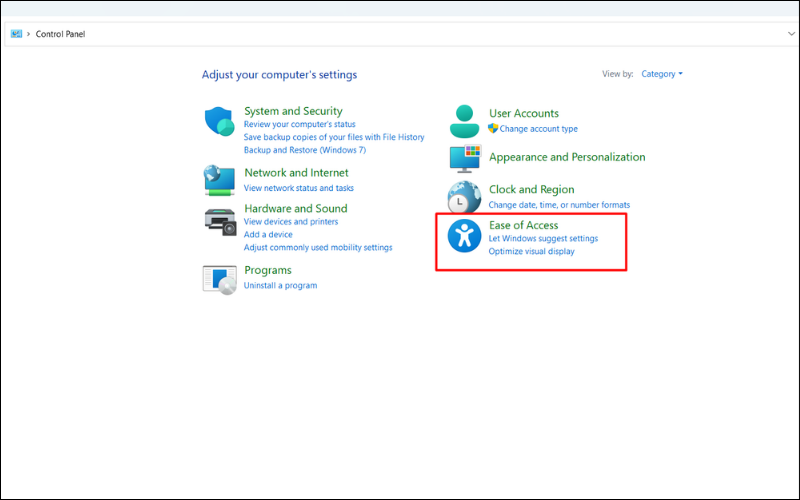The width and height of the screenshot is (800, 500).
Task: Click Let Windows suggest settings link
Action: tap(543, 239)
